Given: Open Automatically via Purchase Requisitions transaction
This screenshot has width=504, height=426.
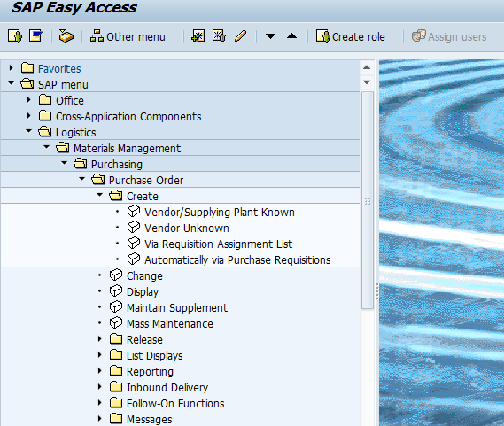Looking at the screenshot, I should (237, 259).
